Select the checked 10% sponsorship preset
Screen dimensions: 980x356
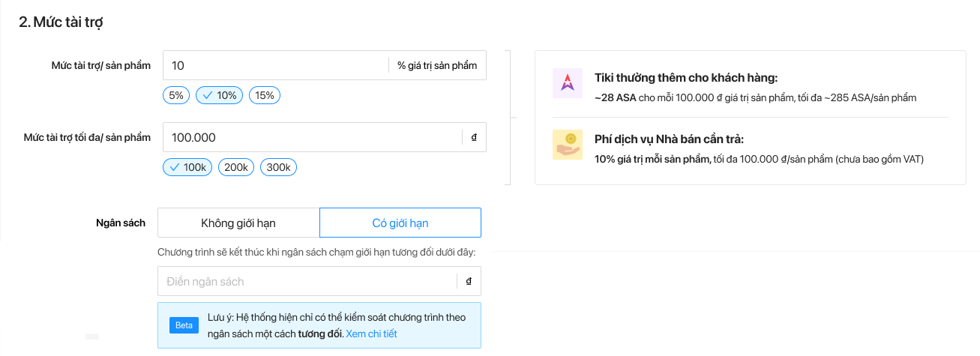[x=219, y=95]
